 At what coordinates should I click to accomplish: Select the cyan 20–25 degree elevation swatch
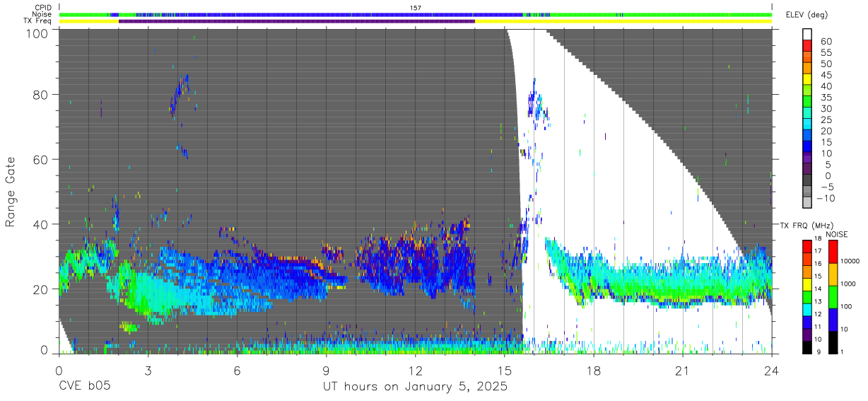tap(807, 125)
